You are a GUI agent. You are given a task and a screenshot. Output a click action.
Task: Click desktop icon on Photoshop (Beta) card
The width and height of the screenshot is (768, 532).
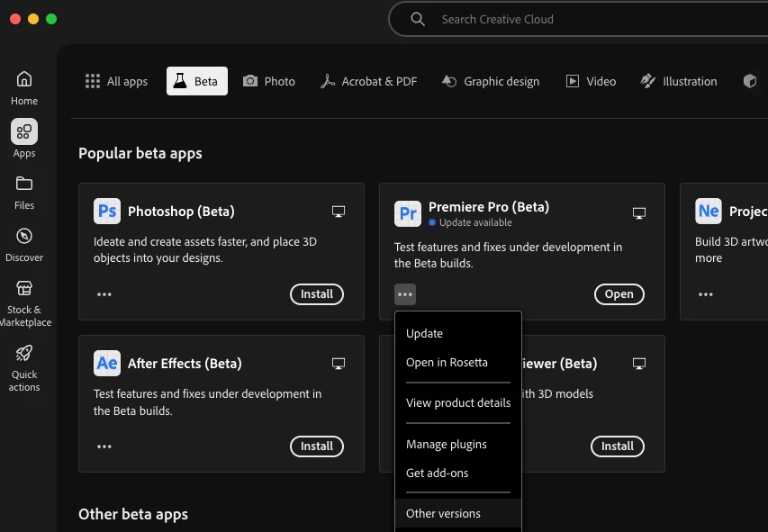339,212
